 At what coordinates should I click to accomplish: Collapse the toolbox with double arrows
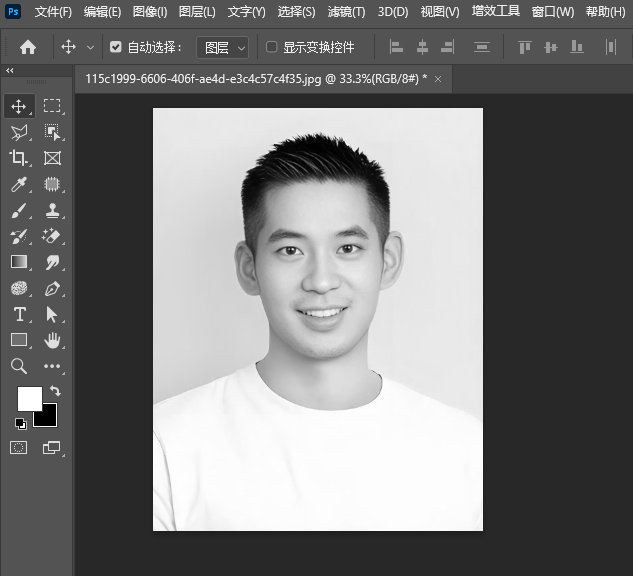click(x=10, y=71)
